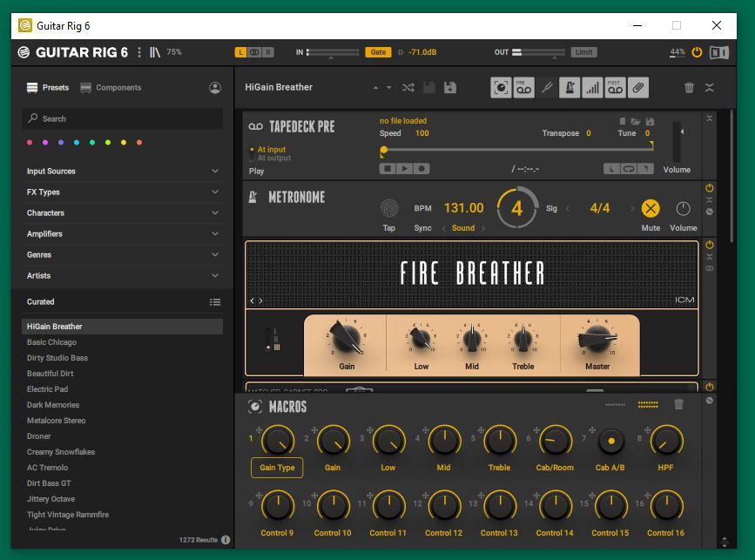Show the Macros panel toolbar icon
The width and height of the screenshot is (755, 560).
tap(502, 88)
